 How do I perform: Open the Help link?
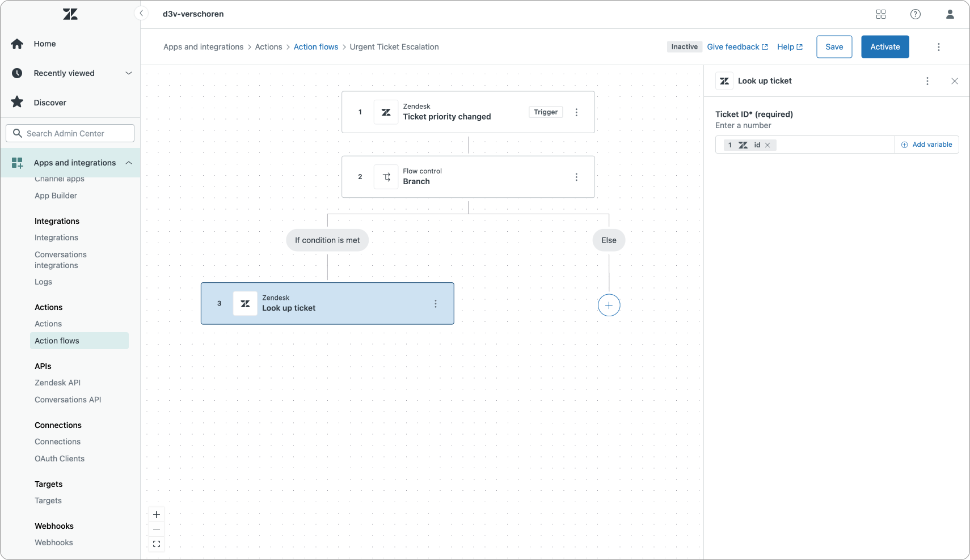point(790,47)
